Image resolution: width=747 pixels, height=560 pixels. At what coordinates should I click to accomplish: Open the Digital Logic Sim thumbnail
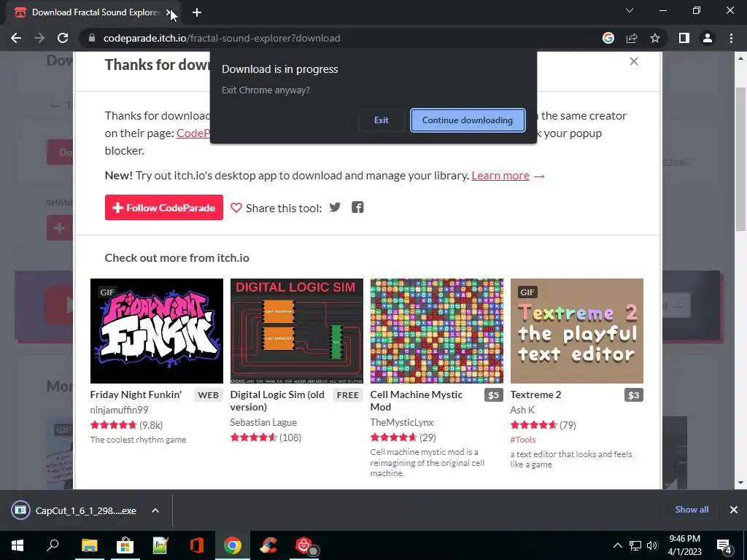[x=296, y=331]
